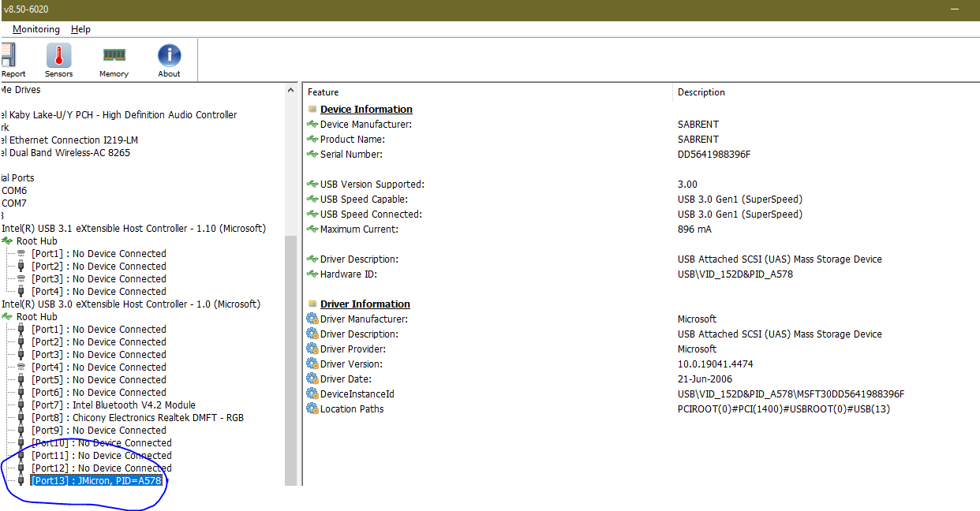The image size is (980, 511).
Task: Open the Help menu
Action: point(80,29)
